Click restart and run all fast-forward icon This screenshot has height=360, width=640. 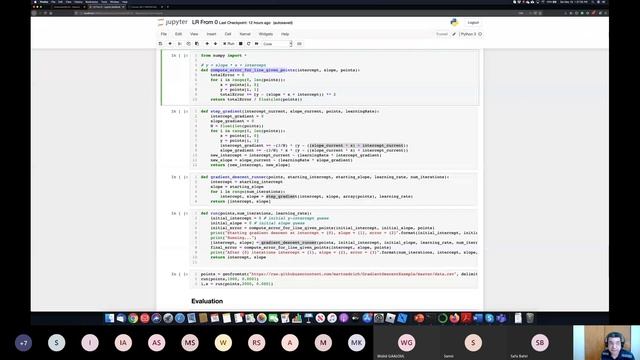pos(256,44)
